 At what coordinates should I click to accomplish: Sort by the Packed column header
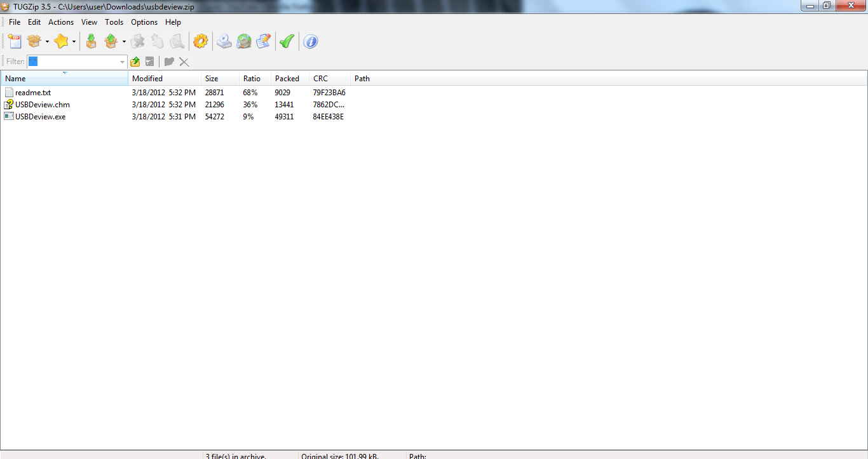[290, 79]
